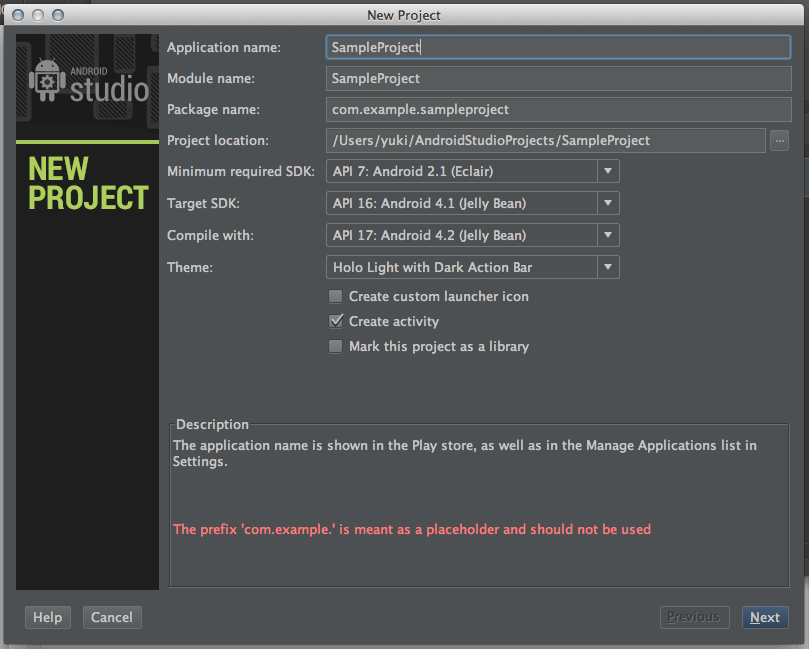The height and width of the screenshot is (649, 809).
Task: Click the New Project window title
Action: (404, 15)
